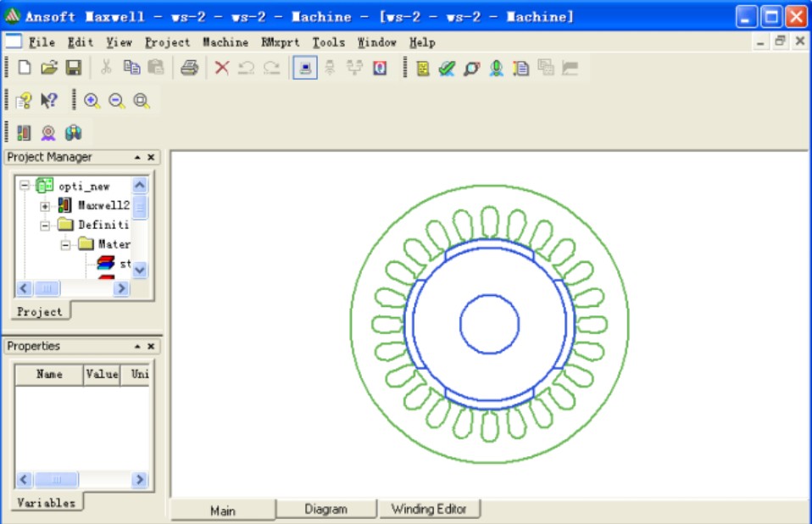Viewport: 812px width, 524px height.
Task: Click Properties panel horizontal scroll left arrow
Action: (24, 479)
